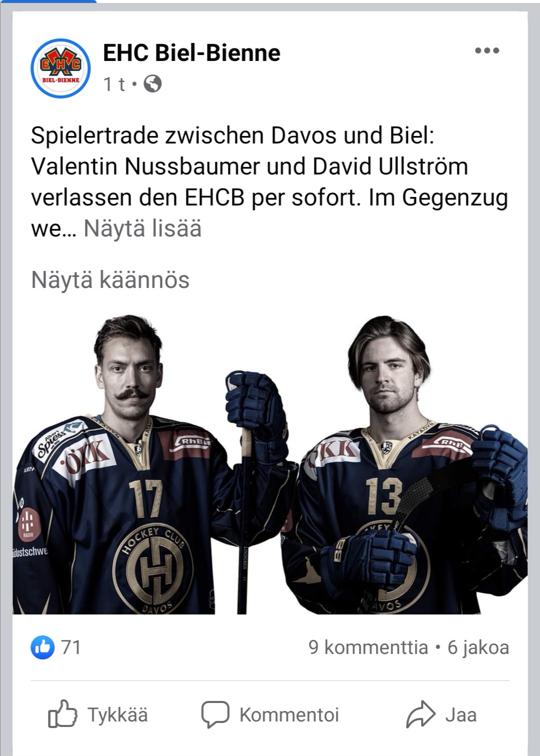Open the 9 kommenttia comments list
The height and width of the screenshot is (756, 540).
[x=368, y=647]
